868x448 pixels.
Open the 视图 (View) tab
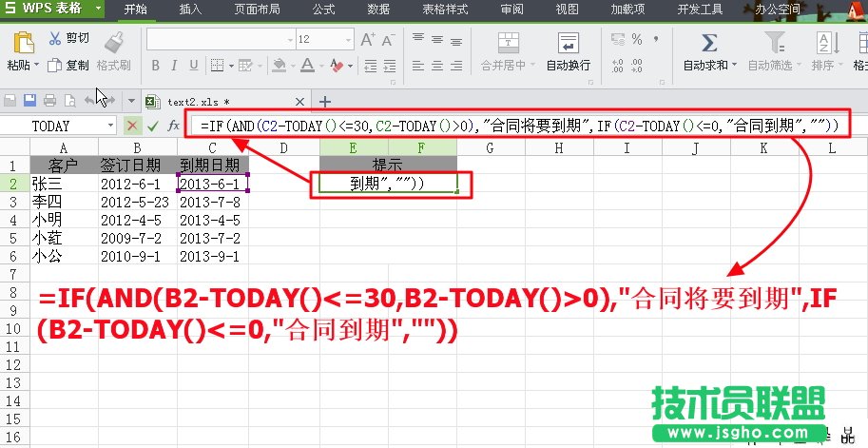pyautogui.click(x=567, y=9)
